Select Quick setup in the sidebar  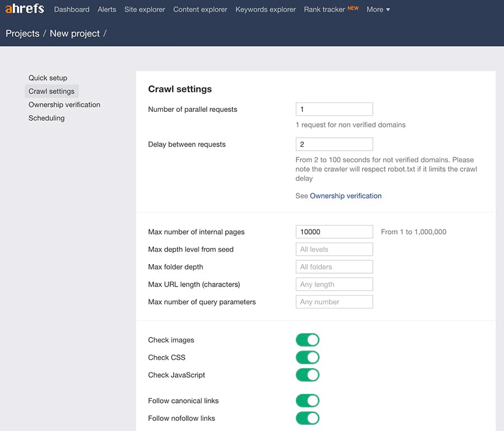coord(48,77)
